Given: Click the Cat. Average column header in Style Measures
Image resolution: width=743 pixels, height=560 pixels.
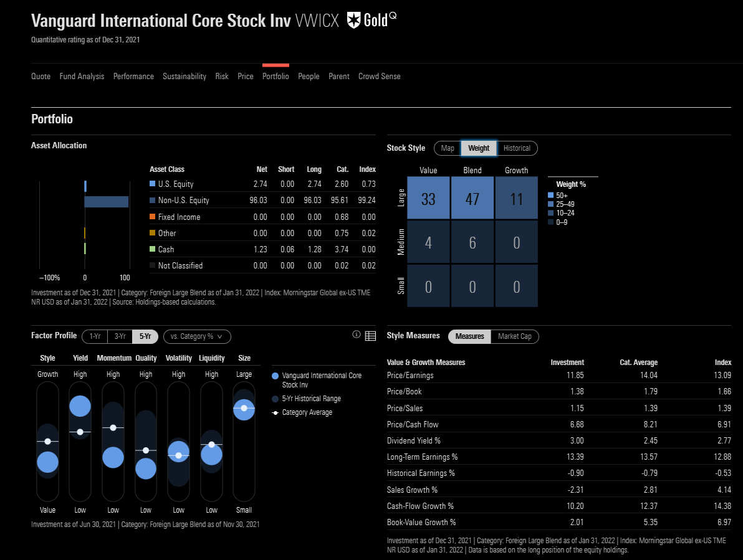Looking at the screenshot, I should pos(638,362).
